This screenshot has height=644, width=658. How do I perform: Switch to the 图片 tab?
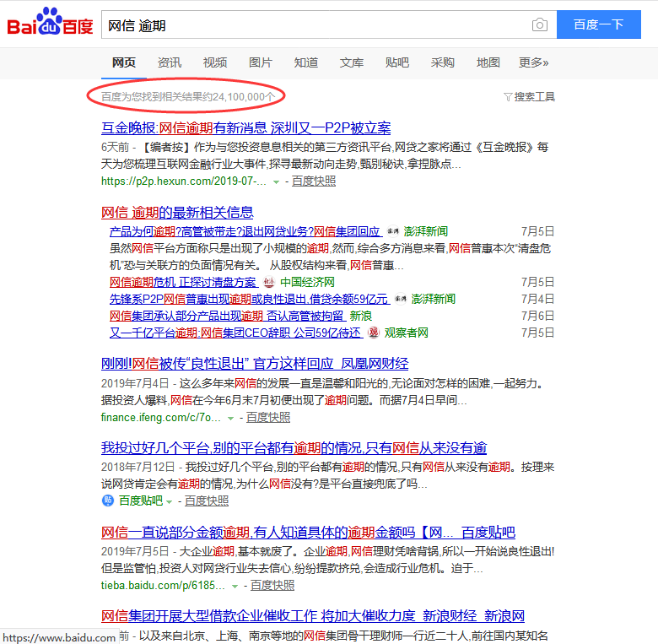260,63
